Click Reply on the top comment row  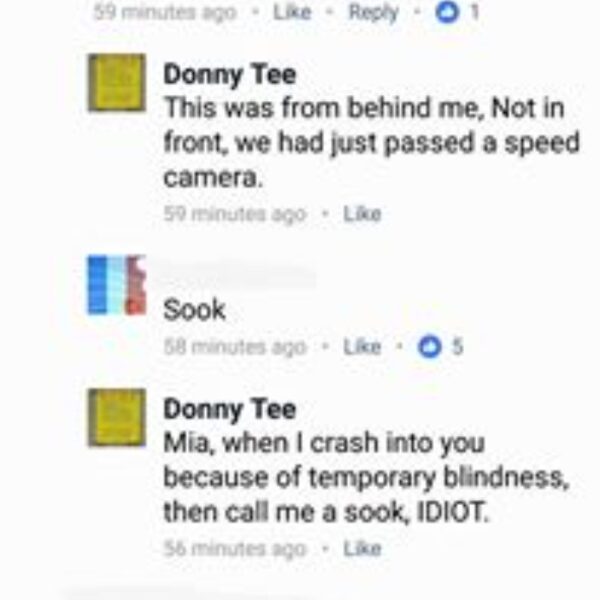pyautogui.click(x=372, y=12)
